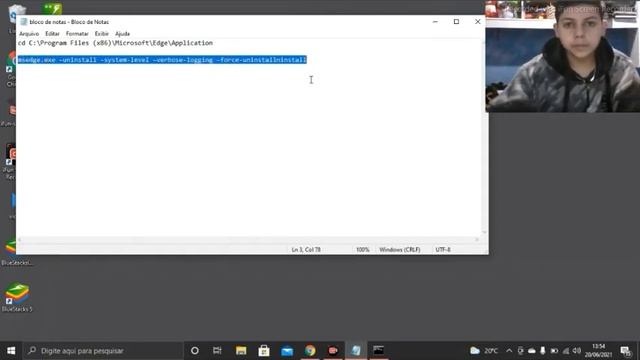Open the Ajuda menu
The image size is (640, 360).
coord(122,34)
